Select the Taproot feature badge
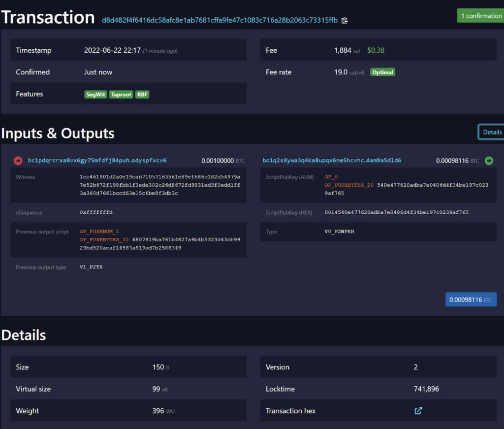This screenshot has height=429, width=504. click(121, 94)
